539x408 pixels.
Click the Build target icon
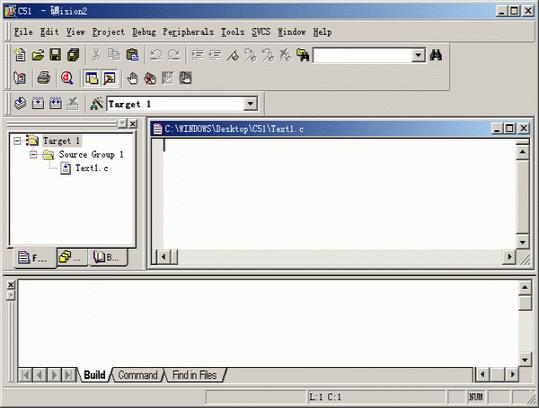coord(38,103)
